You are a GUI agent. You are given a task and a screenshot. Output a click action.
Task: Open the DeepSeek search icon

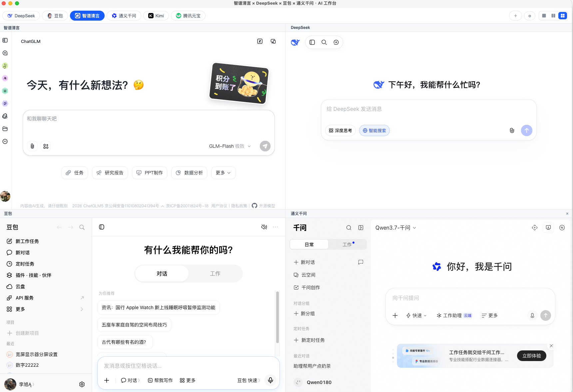[324, 42]
